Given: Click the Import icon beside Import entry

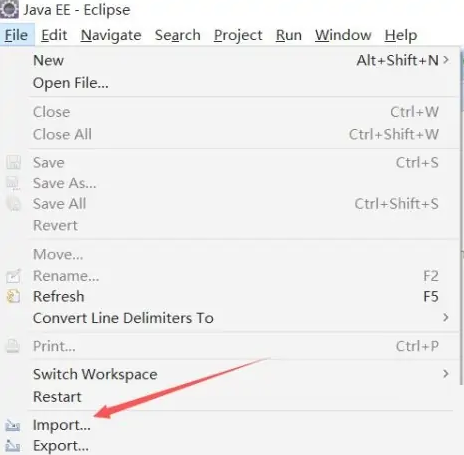Looking at the screenshot, I should click(13, 425).
